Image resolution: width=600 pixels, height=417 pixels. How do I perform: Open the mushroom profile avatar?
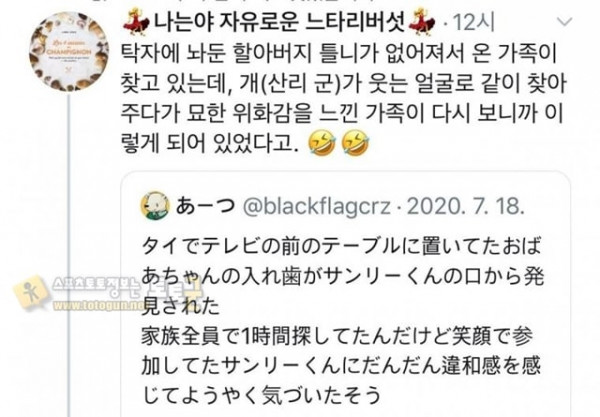[69, 52]
